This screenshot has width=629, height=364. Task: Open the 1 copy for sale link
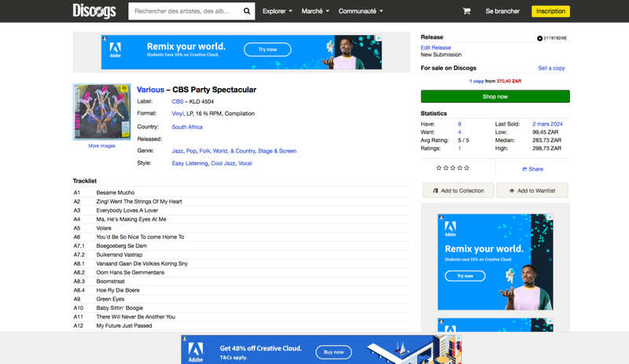pyautogui.click(x=476, y=81)
